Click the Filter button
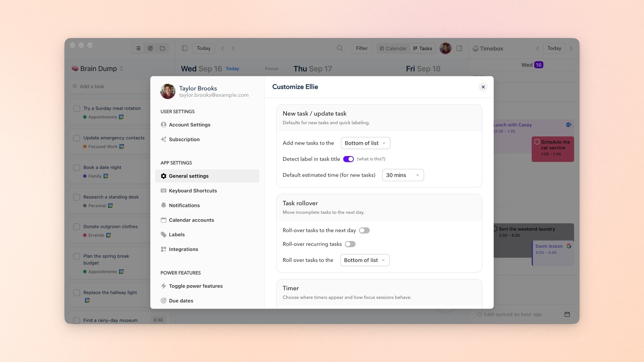 362,48
